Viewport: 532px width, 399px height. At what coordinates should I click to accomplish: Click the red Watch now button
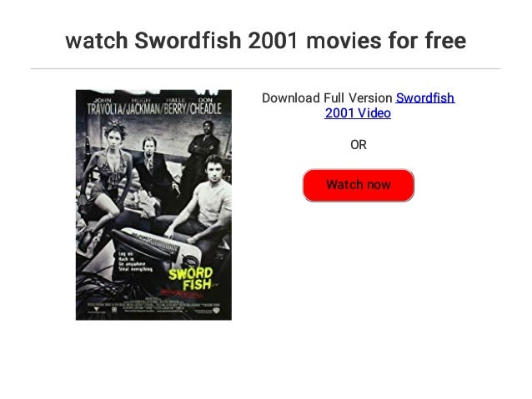(359, 186)
